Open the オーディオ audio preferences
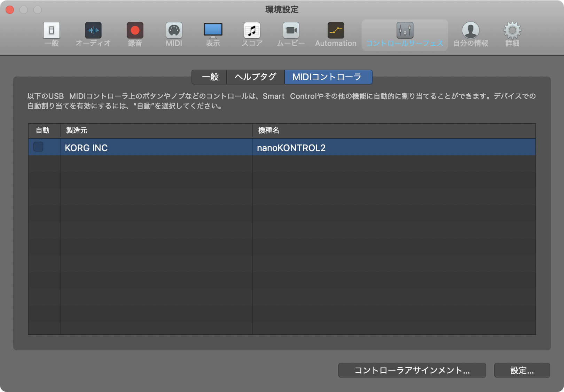 click(x=93, y=34)
